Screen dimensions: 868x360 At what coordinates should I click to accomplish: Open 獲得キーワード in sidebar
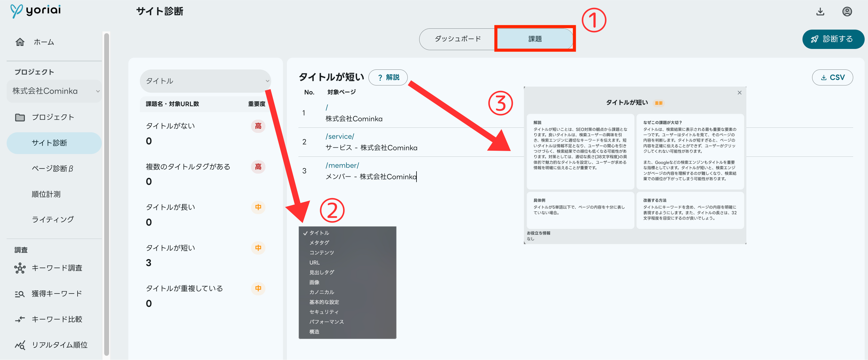tap(57, 294)
